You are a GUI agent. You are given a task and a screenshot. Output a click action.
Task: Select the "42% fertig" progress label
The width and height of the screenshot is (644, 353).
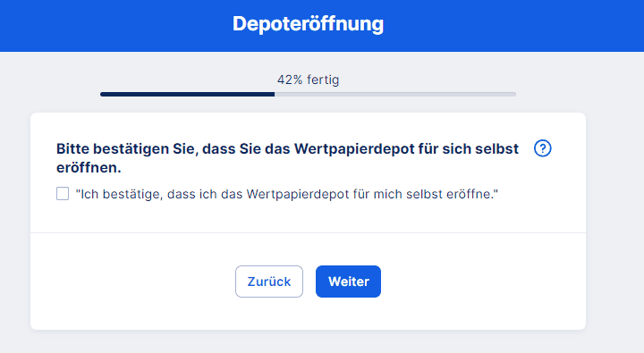click(308, 80)
